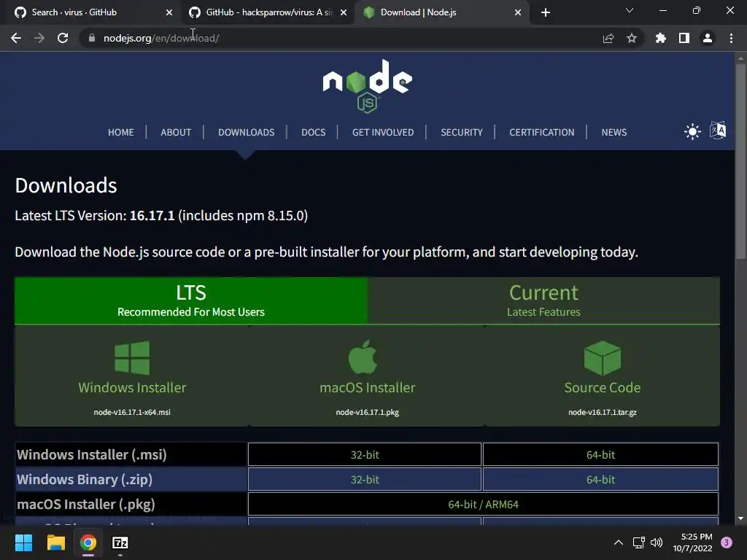The image size is (747, 560).
Task: Click the share page icon in the address bar
Action: point(608,38)
